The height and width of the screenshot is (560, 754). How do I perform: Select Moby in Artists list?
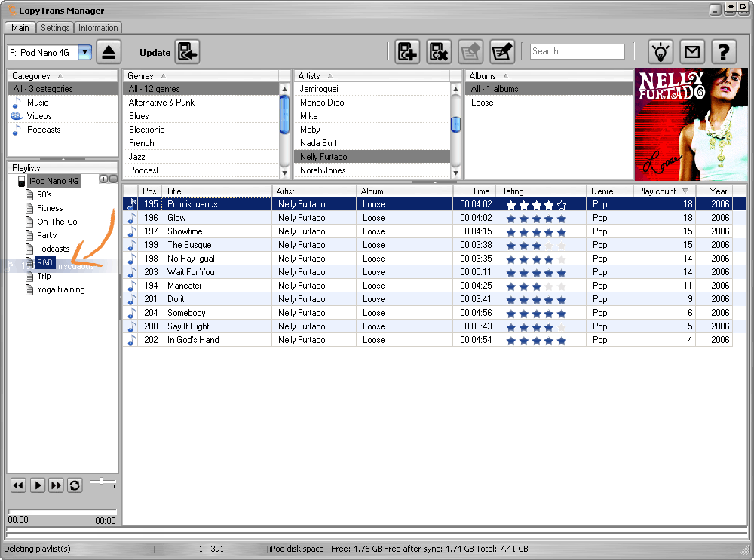click(372, 130)
